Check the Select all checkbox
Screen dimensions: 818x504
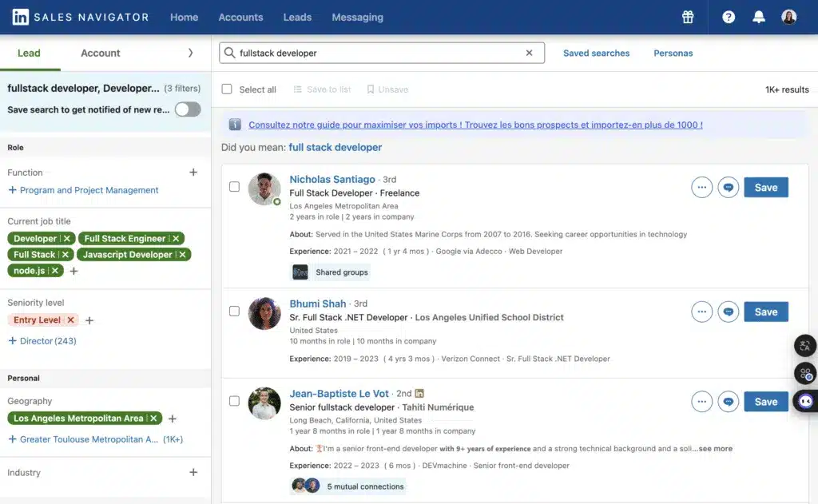click(x=228, y=89)
